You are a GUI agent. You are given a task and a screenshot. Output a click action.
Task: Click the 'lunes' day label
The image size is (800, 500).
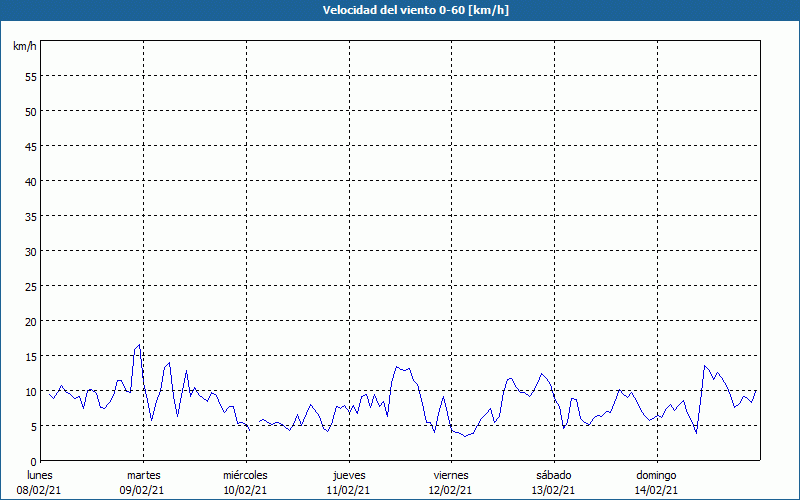click(x=40, y=476)
